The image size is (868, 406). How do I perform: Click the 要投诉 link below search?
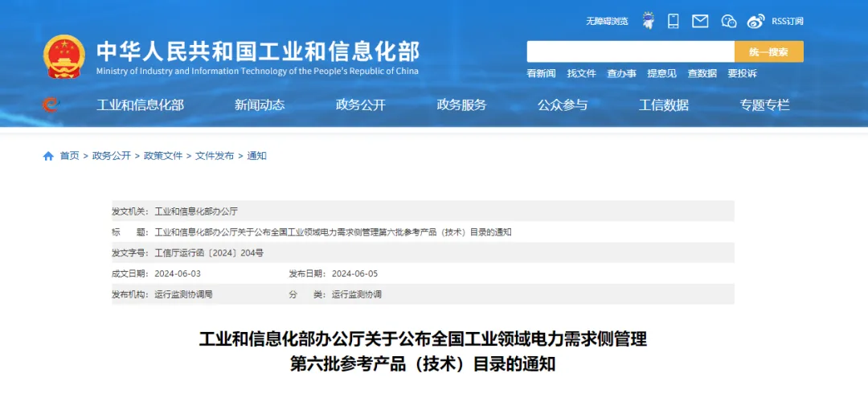(x=742, y=73)
